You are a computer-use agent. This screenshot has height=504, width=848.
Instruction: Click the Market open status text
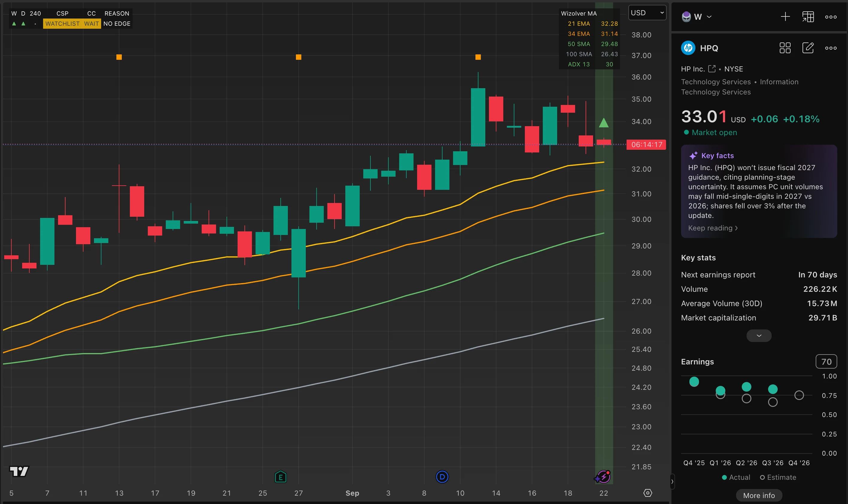(x=714, y=132)
